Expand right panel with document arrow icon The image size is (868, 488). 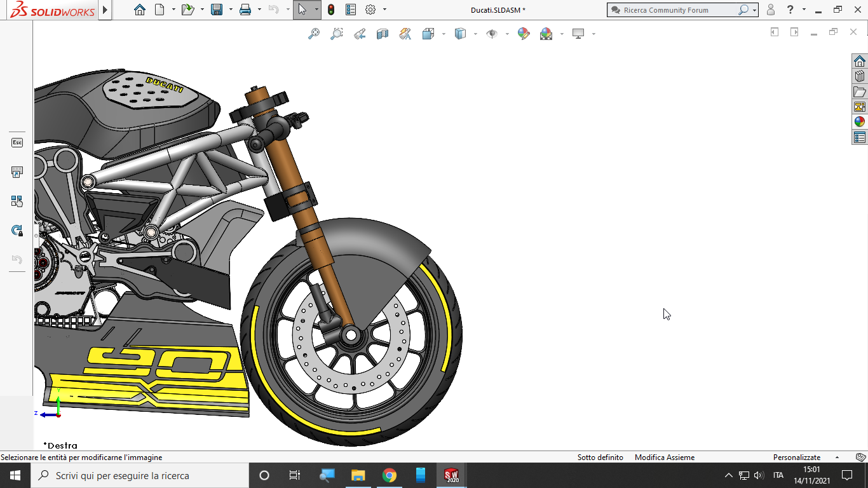[794, 32]
